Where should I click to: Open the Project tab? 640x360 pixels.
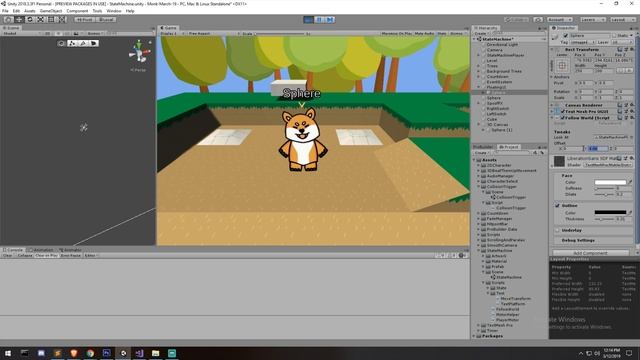509,147
